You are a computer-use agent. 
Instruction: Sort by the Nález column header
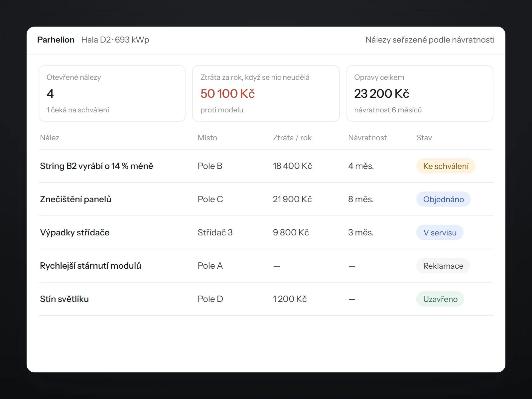pos(50,138)
